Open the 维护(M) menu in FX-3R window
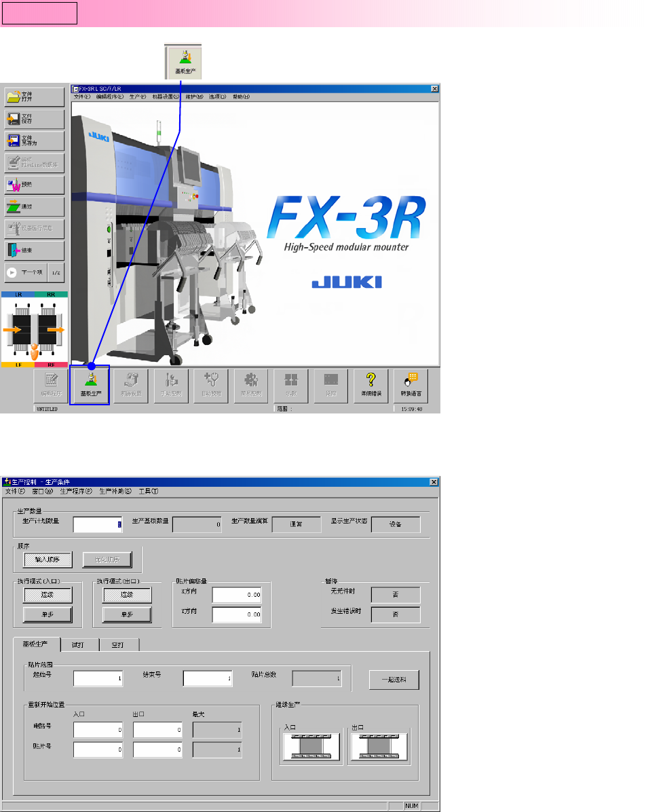This screenshot has width=646, height=812. pos(195,97)
